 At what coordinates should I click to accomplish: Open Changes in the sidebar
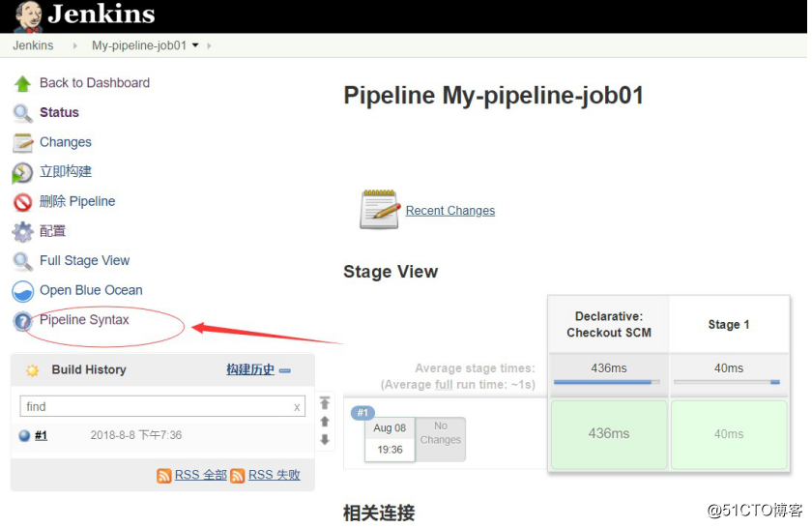point(66,142)
